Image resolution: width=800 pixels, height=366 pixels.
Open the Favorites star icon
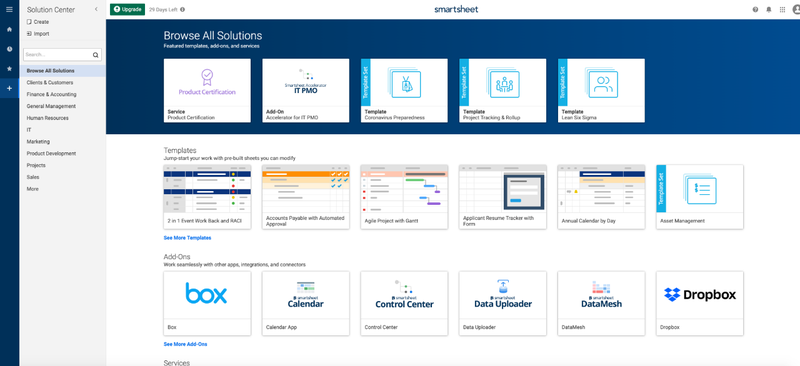(9, 68)
